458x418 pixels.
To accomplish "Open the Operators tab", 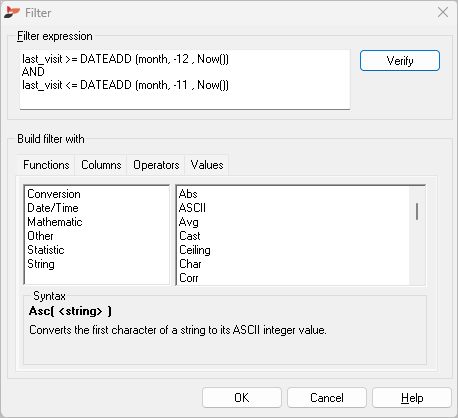I will (156, 165).
